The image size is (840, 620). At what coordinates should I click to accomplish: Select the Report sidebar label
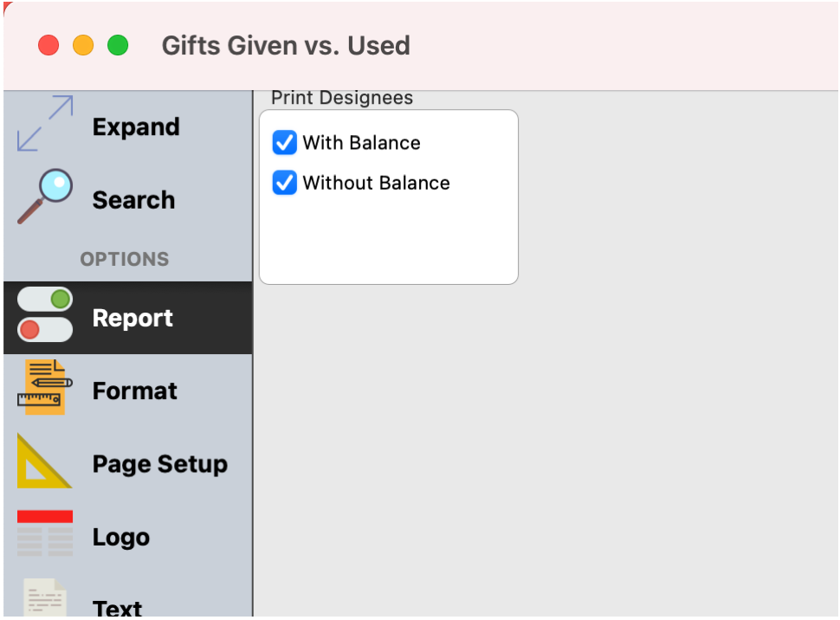(132, 319)
